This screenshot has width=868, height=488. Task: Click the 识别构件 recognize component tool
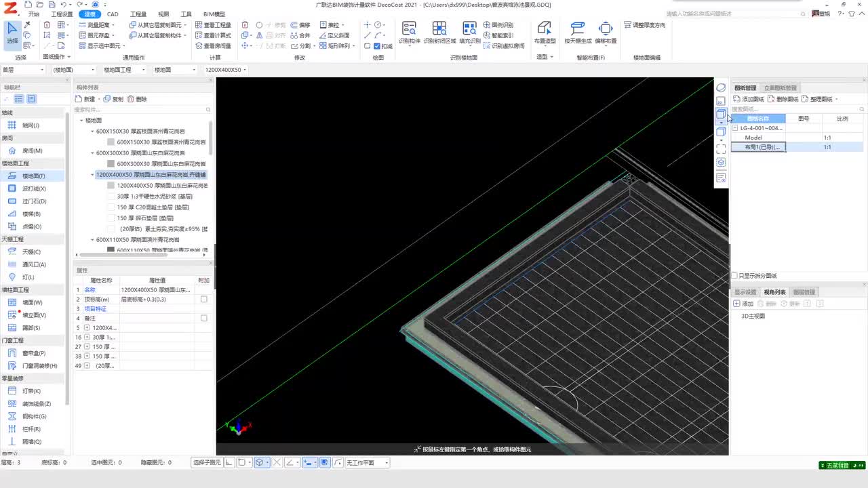(x=409, y=33)
